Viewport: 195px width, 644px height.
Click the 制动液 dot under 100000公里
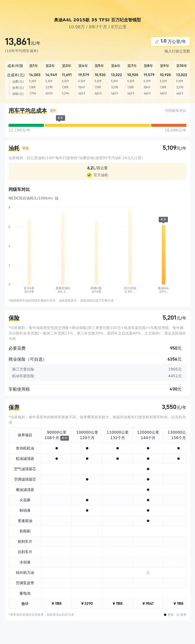click(x=87, y=510)
